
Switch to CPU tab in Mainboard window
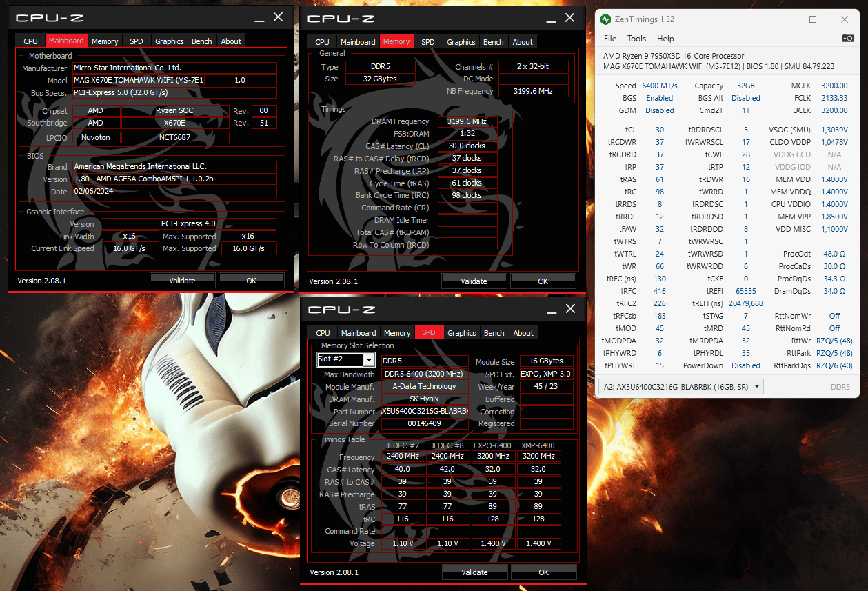(30, 41)
